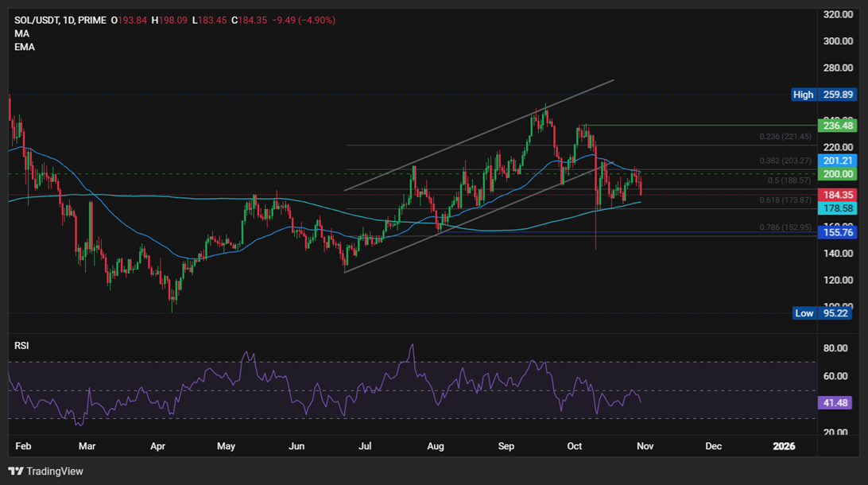Click the 2026 label on the time axis
The image size is (868, 485).
click(784, 447)
